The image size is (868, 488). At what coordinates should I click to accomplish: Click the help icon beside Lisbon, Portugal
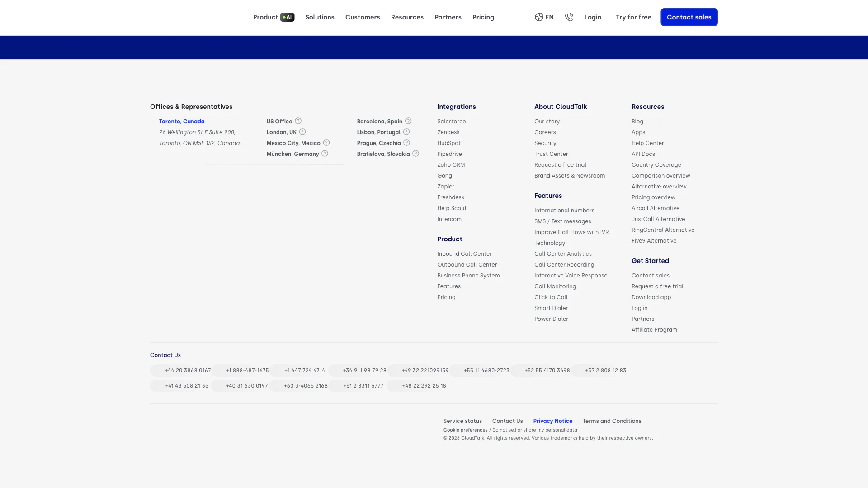coord(406,132)
